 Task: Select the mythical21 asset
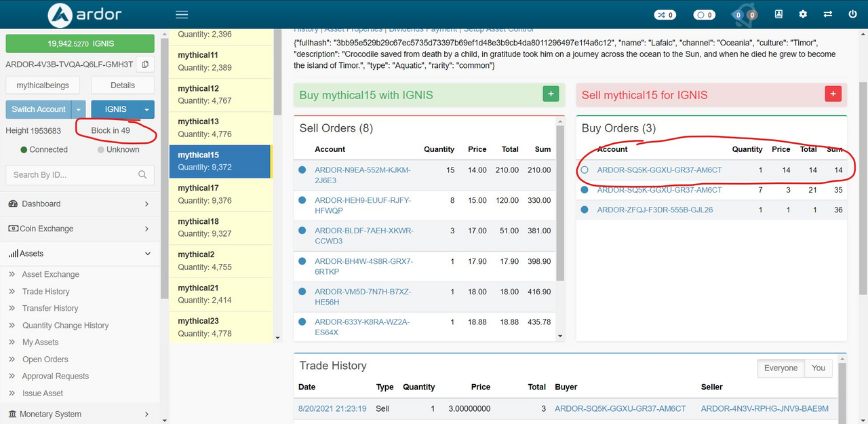[x=220, y=294]
